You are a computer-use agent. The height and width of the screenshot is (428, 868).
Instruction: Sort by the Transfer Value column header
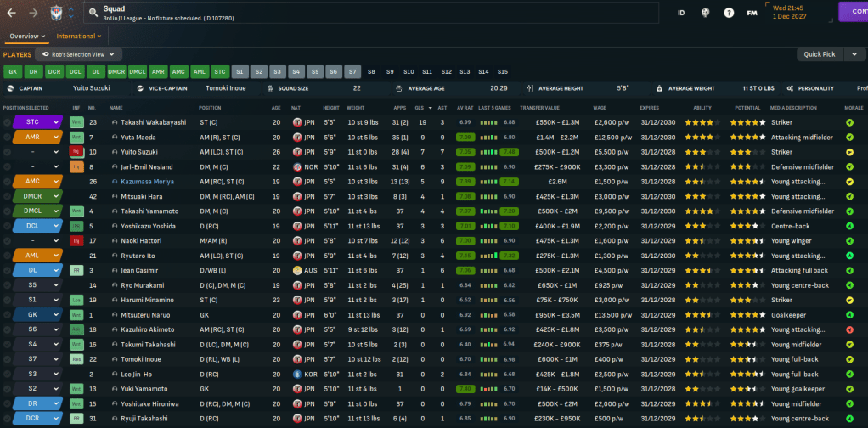point(539,108)
